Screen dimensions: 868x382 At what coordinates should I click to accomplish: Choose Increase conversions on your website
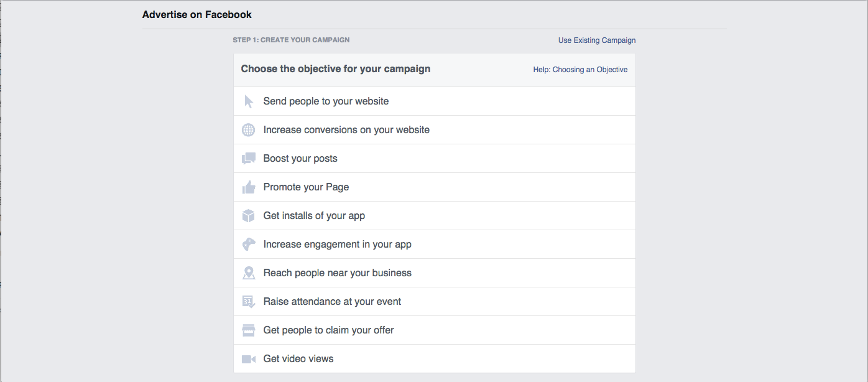pyautogui.click(x=346, y=130)
